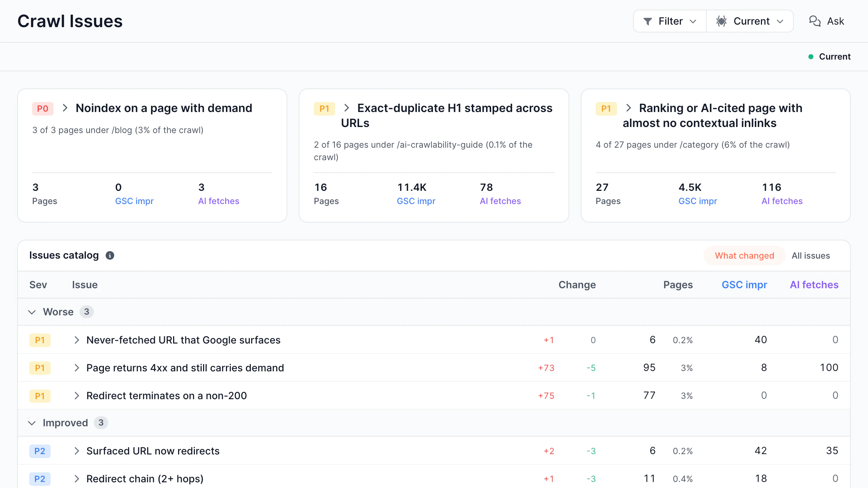Click '3 of 3 pages under /blog' text
This screenshot has width=868, height=488.
tap(118, 130)
